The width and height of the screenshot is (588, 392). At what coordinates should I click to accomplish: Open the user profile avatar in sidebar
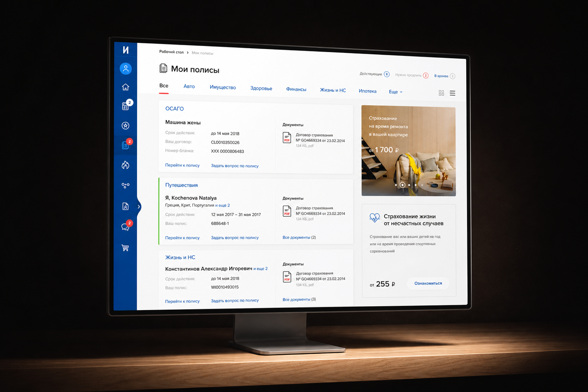[x=126, y=69]
